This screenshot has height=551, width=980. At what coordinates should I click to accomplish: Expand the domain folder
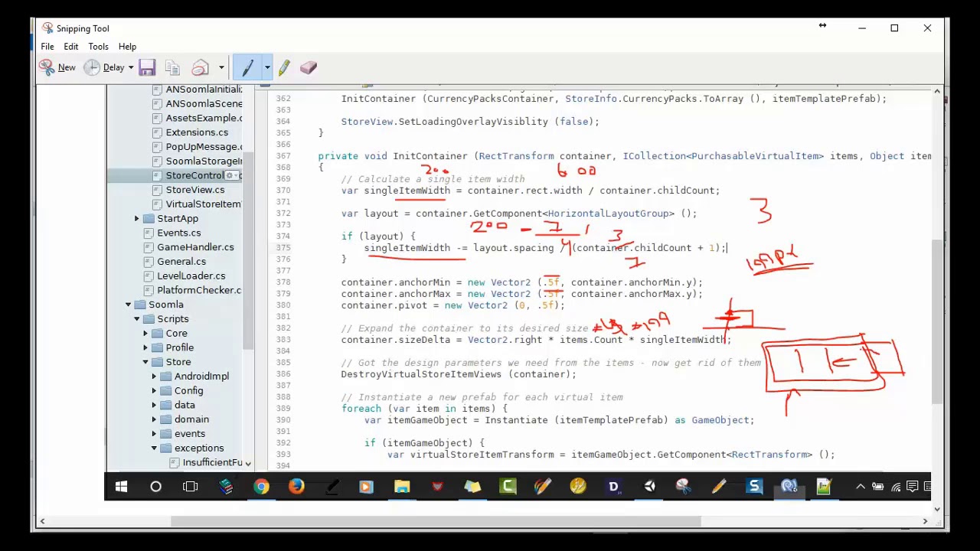tap(154, 419)
